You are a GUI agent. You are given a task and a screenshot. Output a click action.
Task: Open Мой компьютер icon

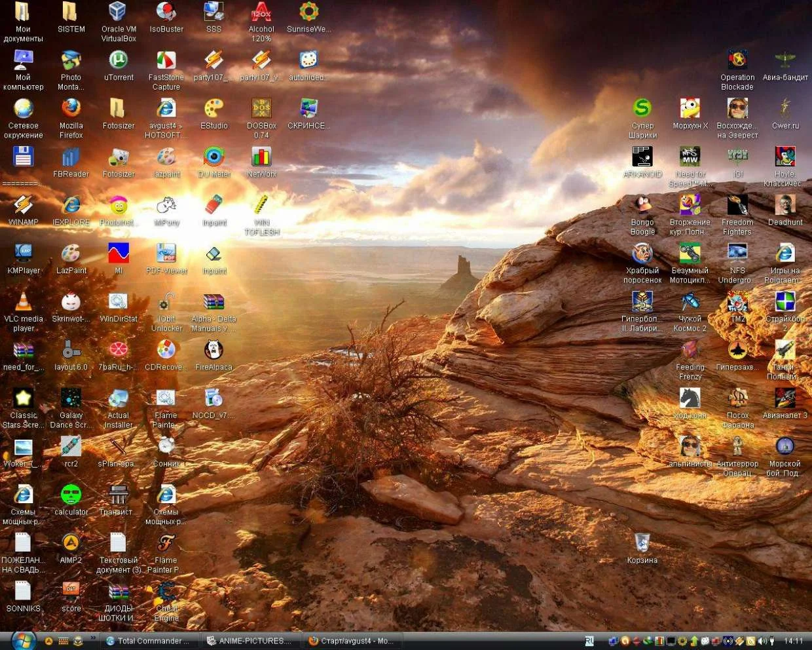click(24, 70)
